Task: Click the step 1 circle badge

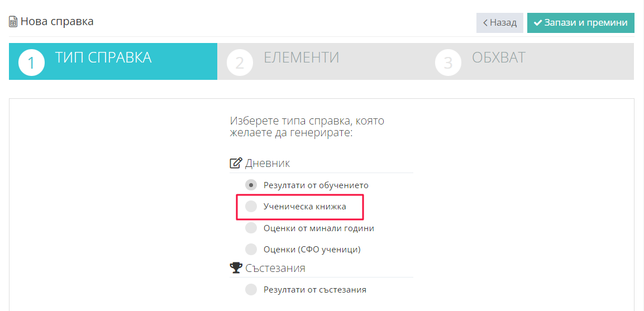Action: tap(32, 63)
